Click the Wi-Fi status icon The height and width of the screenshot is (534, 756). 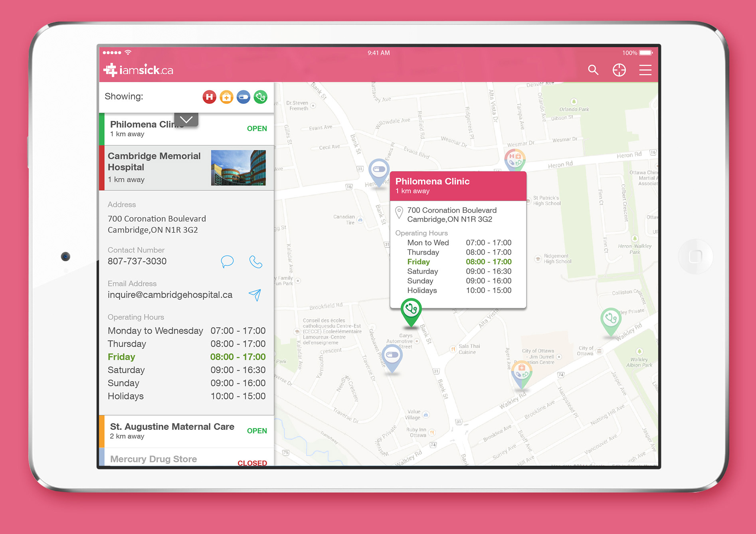(x=128, y=52)
